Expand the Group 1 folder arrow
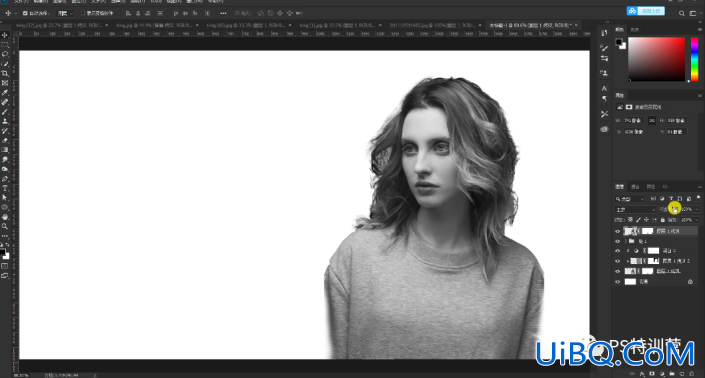705x378 pixels. [x=625, y=241]
